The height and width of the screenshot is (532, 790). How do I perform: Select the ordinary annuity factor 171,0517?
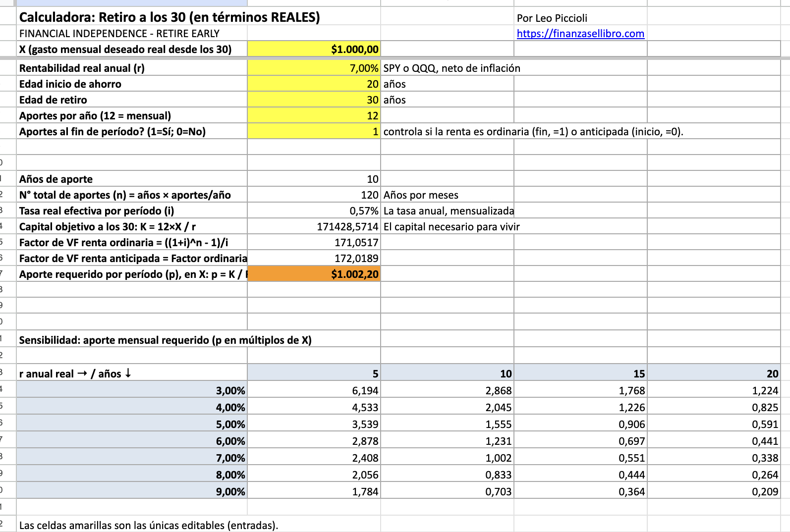tap(314, 242)
